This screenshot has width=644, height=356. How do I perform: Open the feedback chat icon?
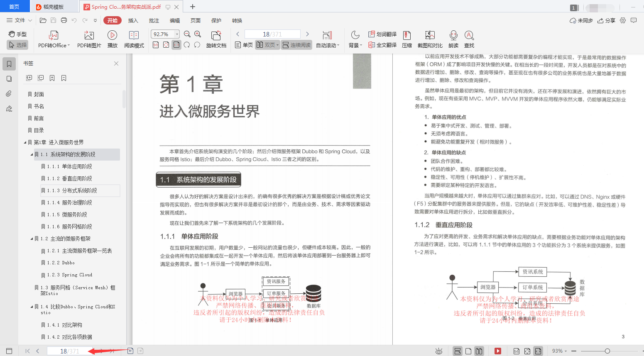[634, 20]
